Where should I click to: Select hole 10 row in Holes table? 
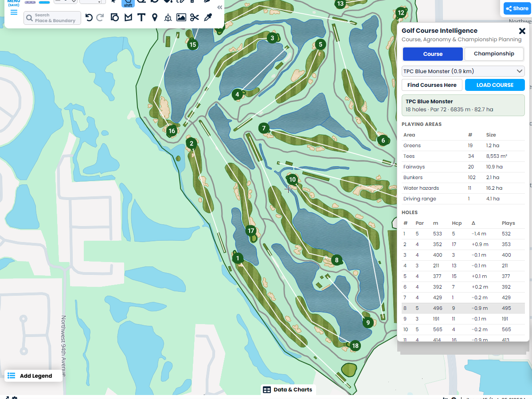(x=463, y=329)
